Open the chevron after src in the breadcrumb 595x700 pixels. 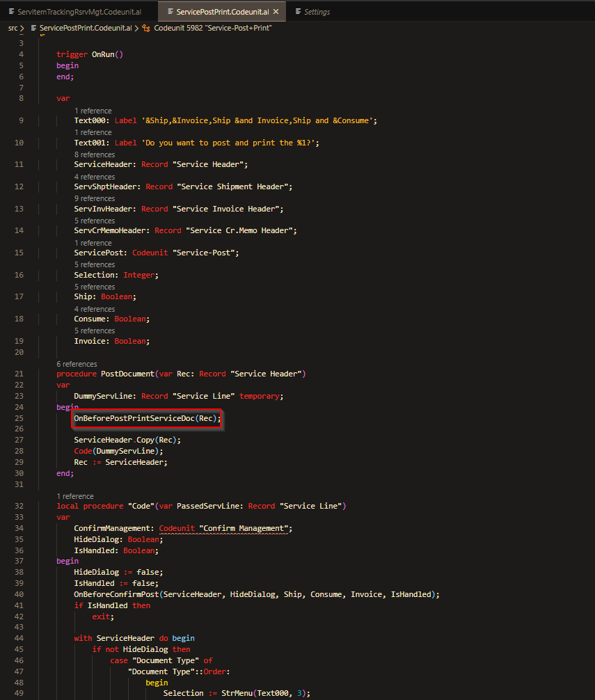(x=24, y=28)
